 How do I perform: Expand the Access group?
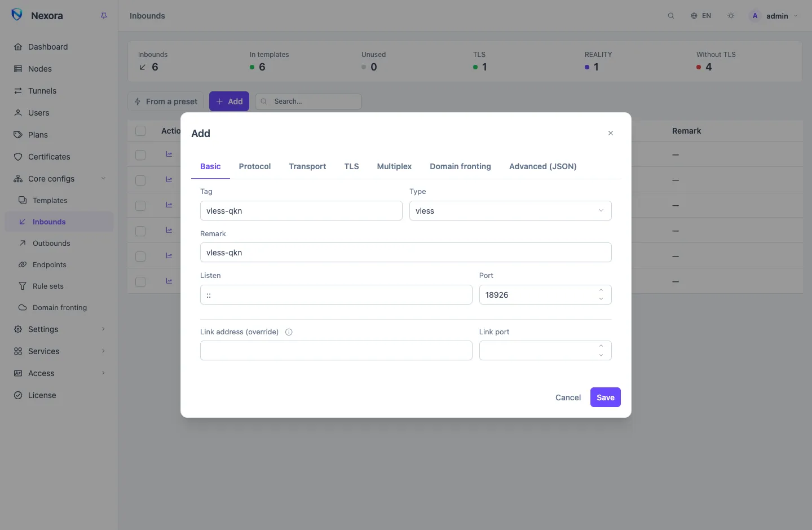pos(59,373)
